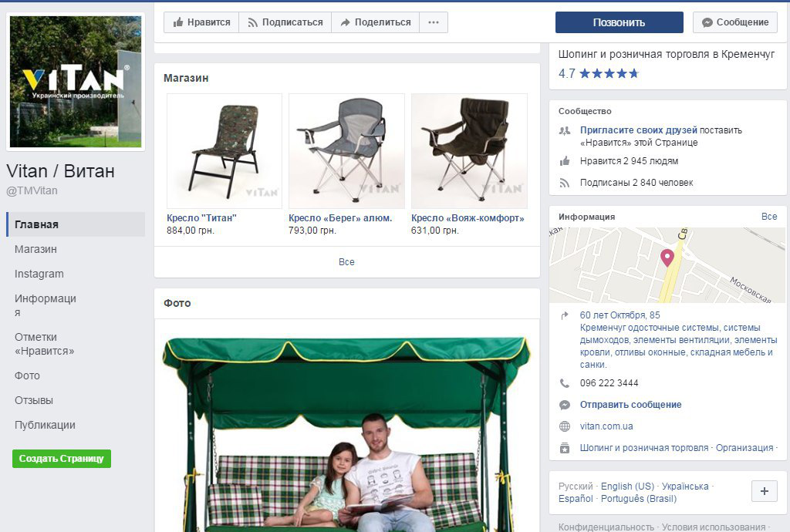Click the Нравится like button
The width and height of the screenshot is (790, 532).
coord(201,22)
